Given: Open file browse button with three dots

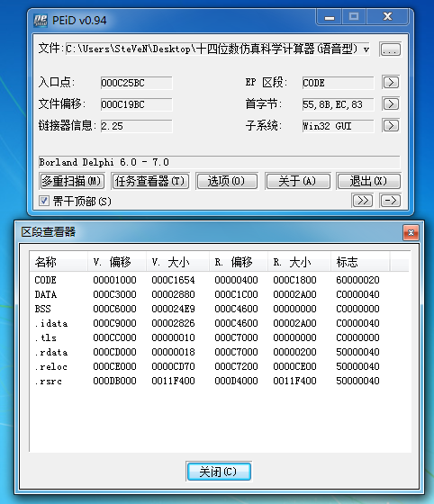Looking at the screenshot, I should point(390,49).
